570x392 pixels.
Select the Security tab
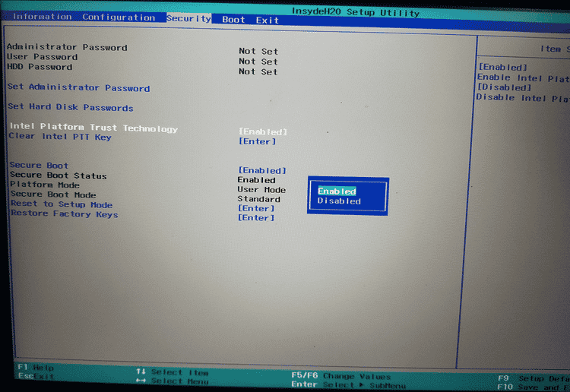point(188,18)
